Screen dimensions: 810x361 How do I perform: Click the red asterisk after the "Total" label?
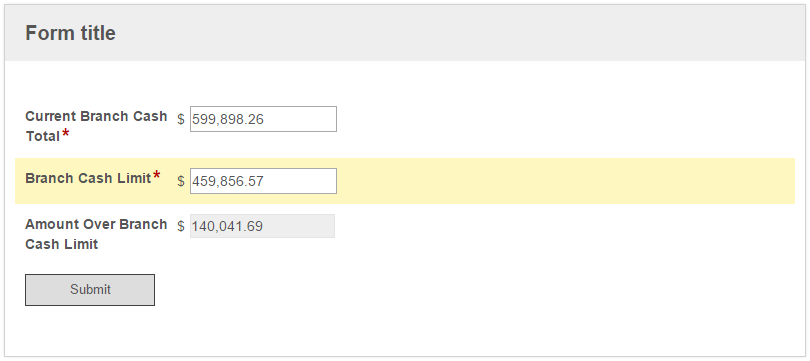point(66,134)
